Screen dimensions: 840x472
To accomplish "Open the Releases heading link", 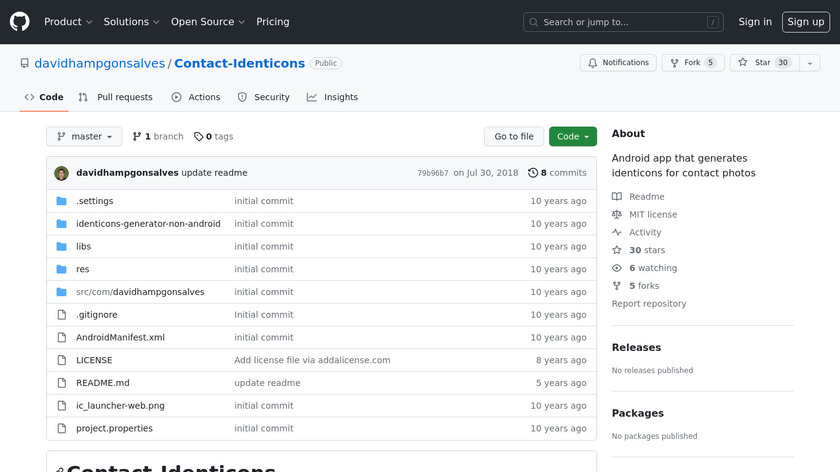I will coord(636,348).
